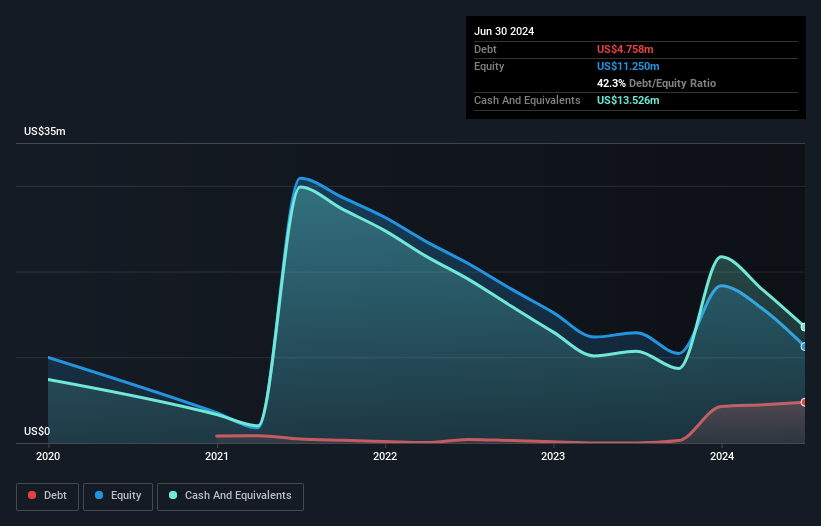The height and width of the screenshot is (526, 821).
Task: Click the US$4.758m debt value
Action: pyautogui.click(x=625, y=49)
